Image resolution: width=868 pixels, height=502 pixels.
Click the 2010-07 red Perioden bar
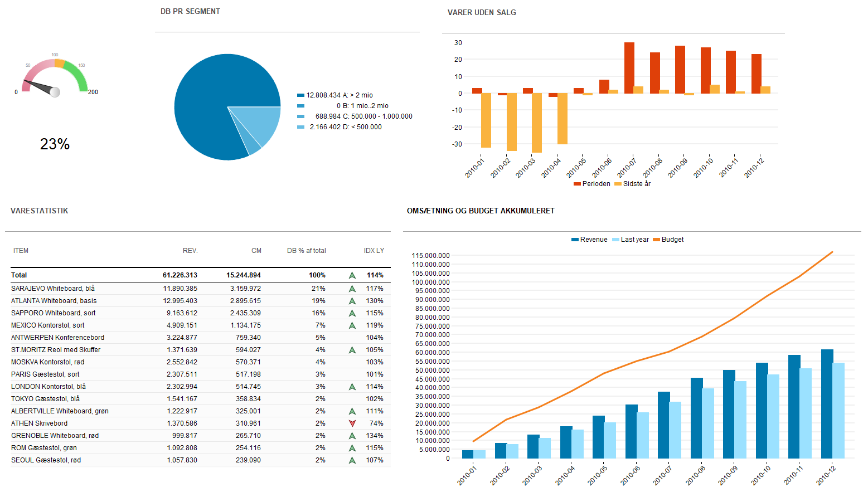[629, 68]
